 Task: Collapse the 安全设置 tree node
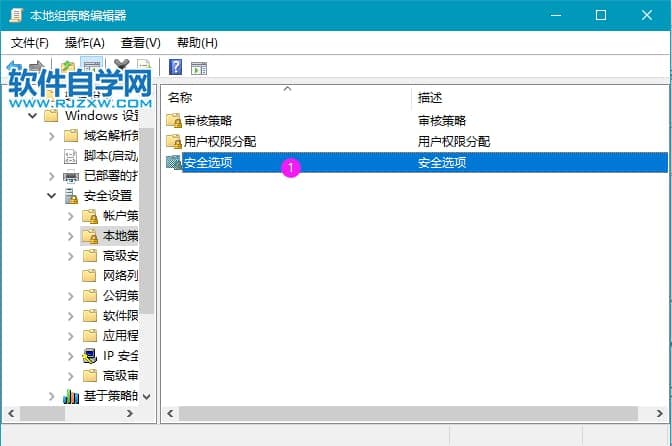click(51, 196)
